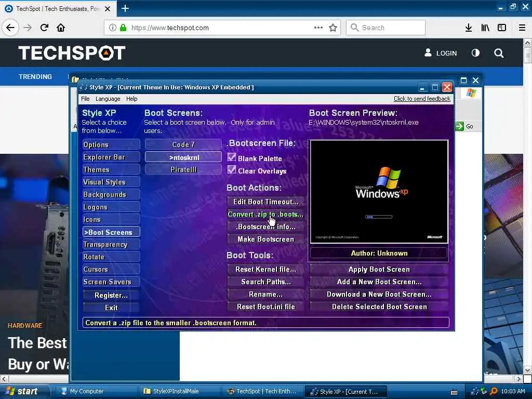Screen dimensions: 532x399
Task: Show site information icon in address bar
Action: (113, 28)
